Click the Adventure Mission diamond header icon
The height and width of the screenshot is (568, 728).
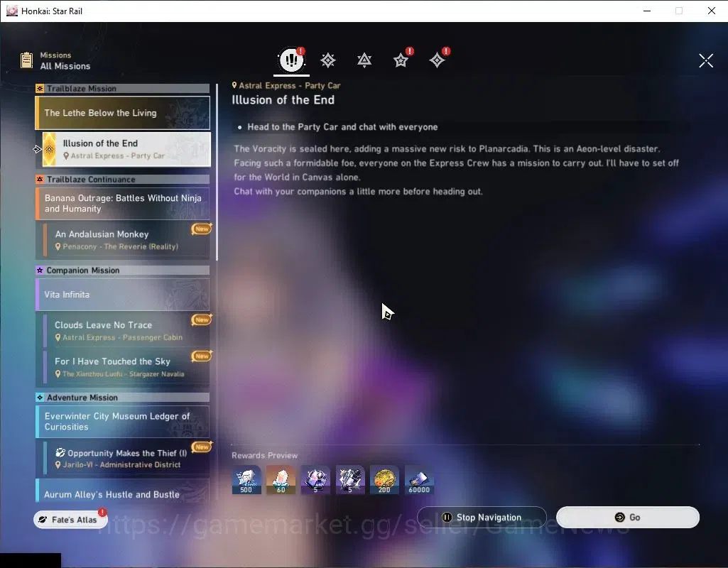40,397
